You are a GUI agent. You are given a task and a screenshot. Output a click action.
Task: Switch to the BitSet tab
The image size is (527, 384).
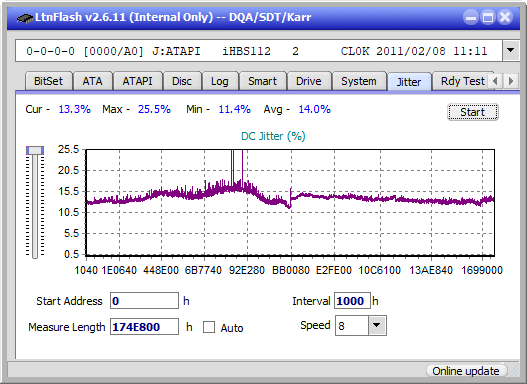pyautogui.click(x=48, y=81)
